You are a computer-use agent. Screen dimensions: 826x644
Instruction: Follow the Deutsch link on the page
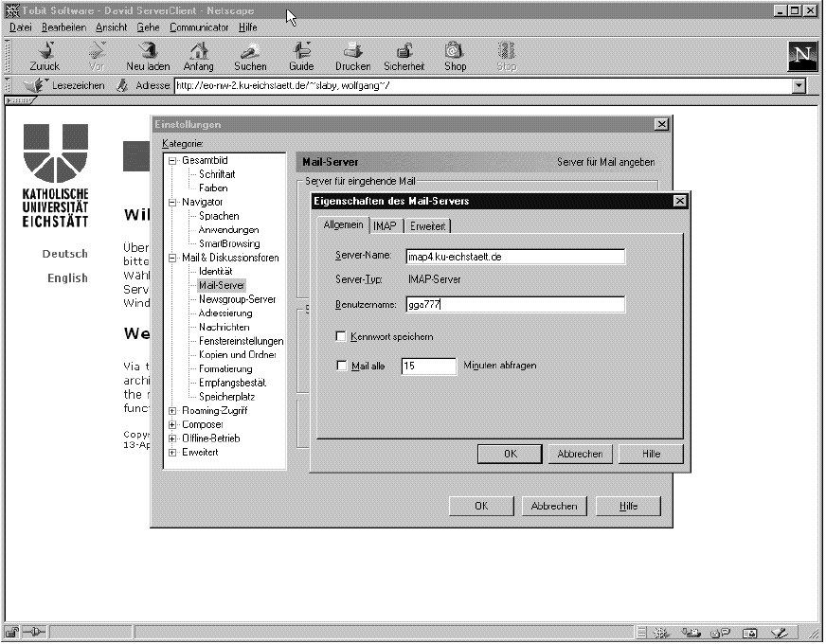[64, 254]
